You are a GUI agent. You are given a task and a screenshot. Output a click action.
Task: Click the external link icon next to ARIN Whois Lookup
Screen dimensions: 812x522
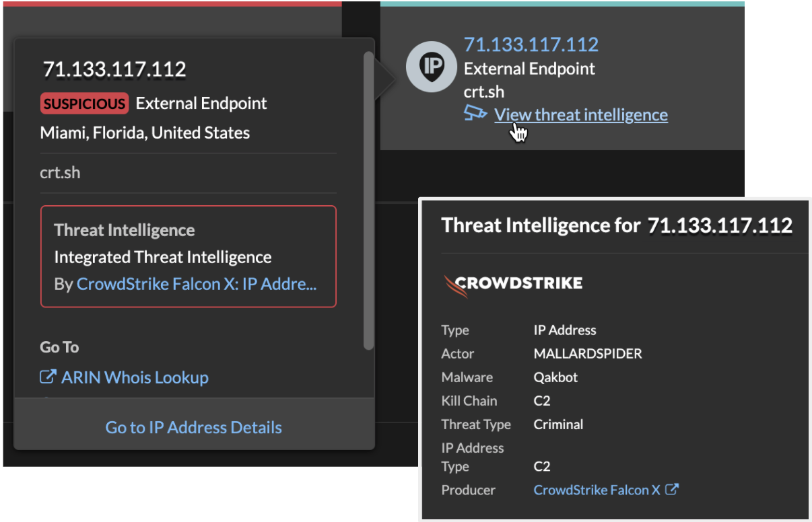point(48,377)
